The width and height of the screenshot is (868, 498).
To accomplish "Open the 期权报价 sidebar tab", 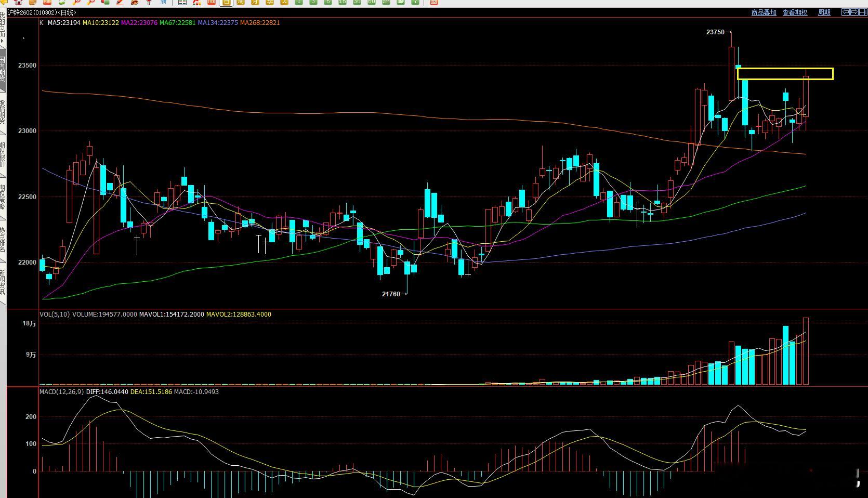I will click(3, 155).
